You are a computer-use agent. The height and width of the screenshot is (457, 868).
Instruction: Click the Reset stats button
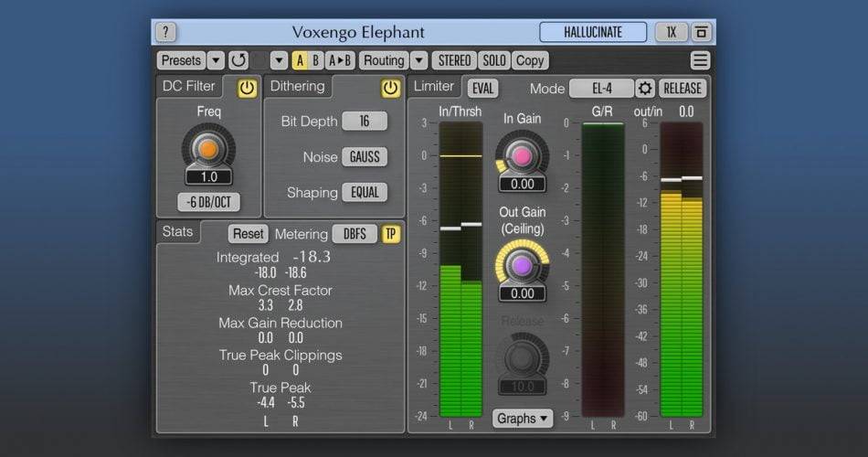pos(248,234)
